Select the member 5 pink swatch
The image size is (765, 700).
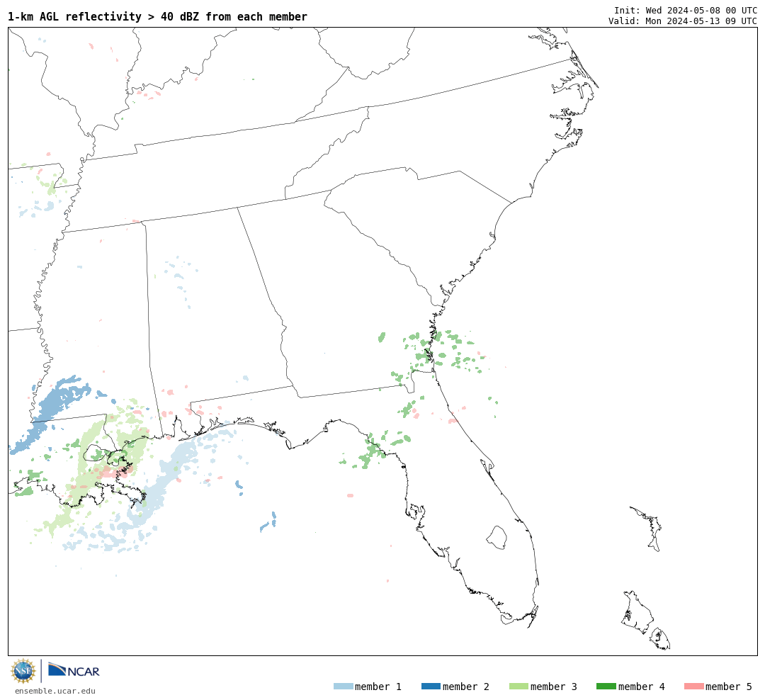[694, 687]
